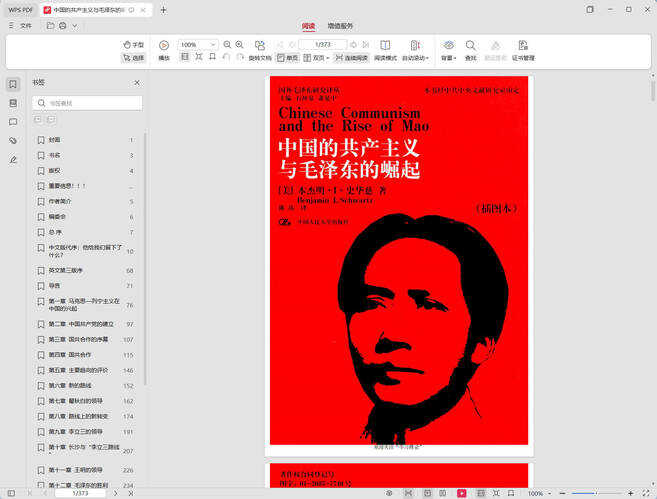Click Reading Mode (阅读模式) button

tap(385, 50)
